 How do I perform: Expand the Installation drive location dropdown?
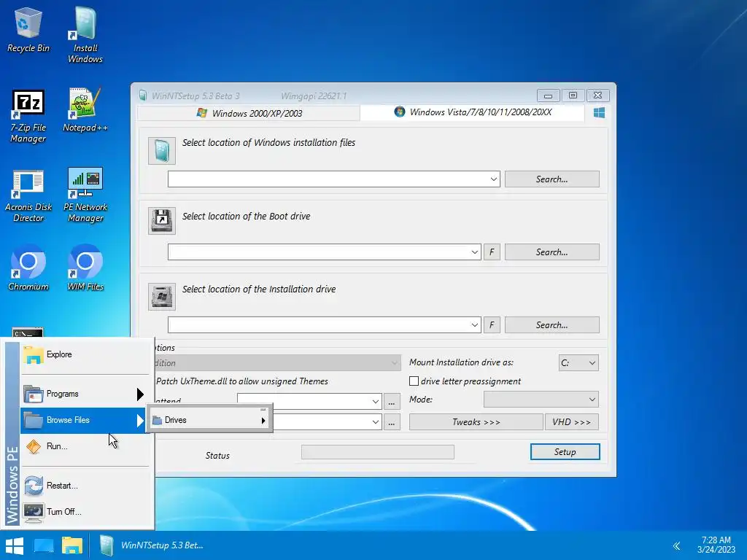coord(474,325)
